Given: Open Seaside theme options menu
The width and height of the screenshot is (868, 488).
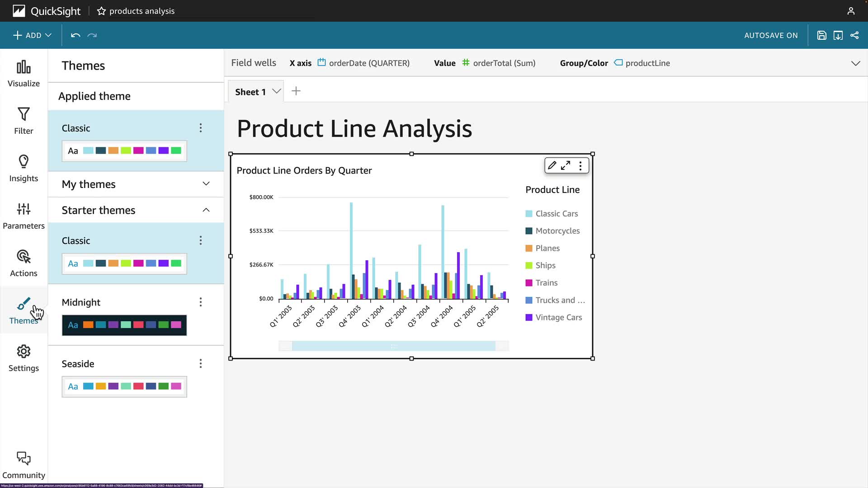Looking at the screenshot, I should pos(201,364).
